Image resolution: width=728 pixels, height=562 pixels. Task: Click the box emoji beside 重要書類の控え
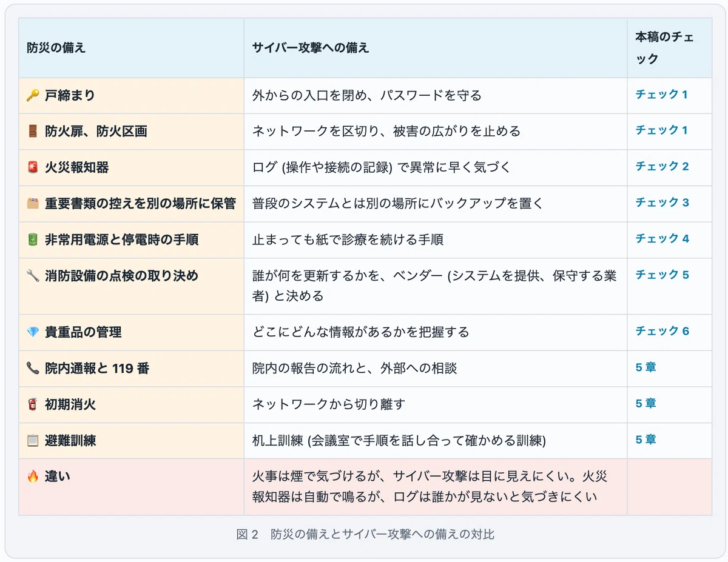pyautogui.click(x=33, y=204)
